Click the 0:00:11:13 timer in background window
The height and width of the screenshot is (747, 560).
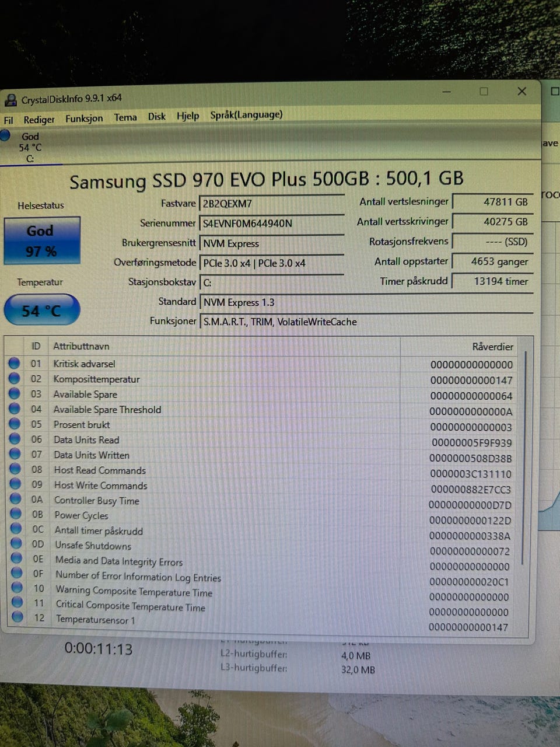[99, 649]
